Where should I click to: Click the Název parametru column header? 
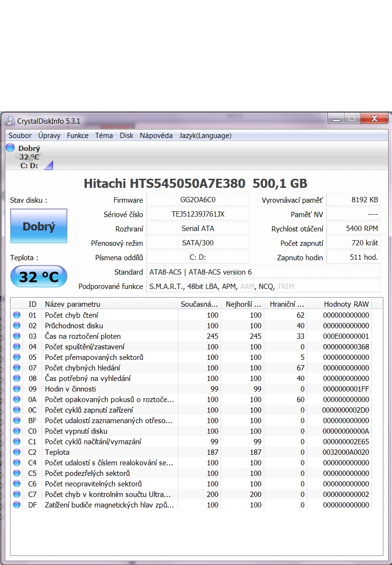(110, 304)
